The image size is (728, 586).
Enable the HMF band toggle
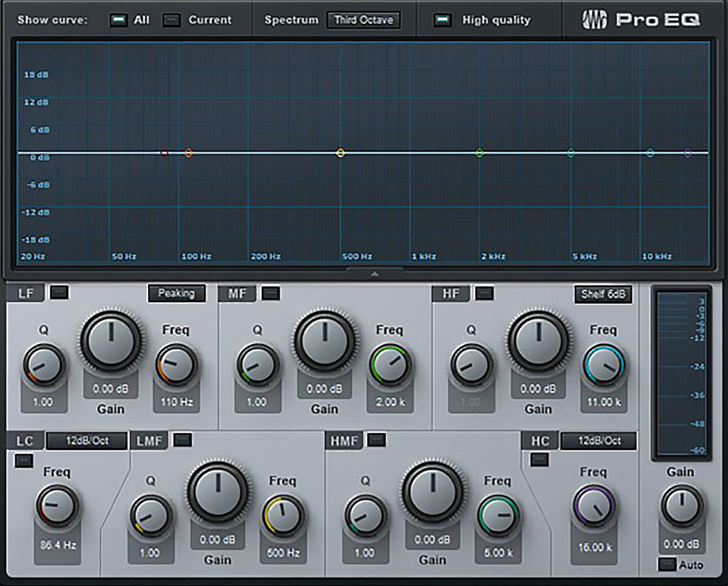pyautogui.click(x=377, y=439)
